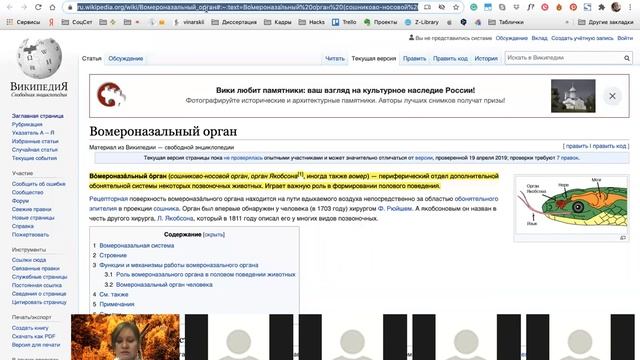Open the Проекты bookmark
Viewport: 640px width, 360px height.
[x=380, y=22]
